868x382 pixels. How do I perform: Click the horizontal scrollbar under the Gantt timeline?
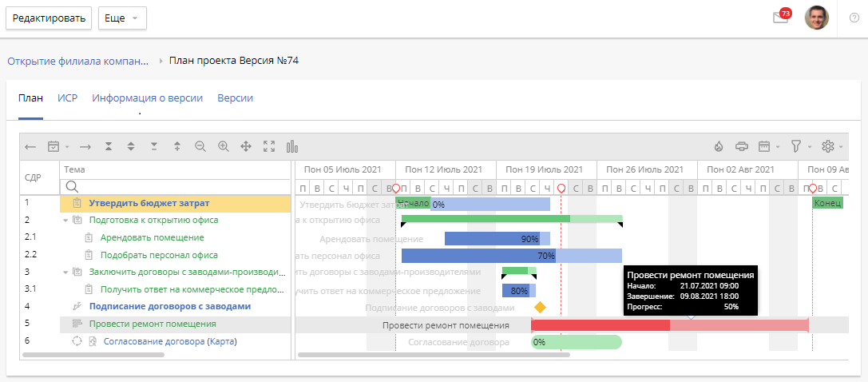tap(434, 354)
